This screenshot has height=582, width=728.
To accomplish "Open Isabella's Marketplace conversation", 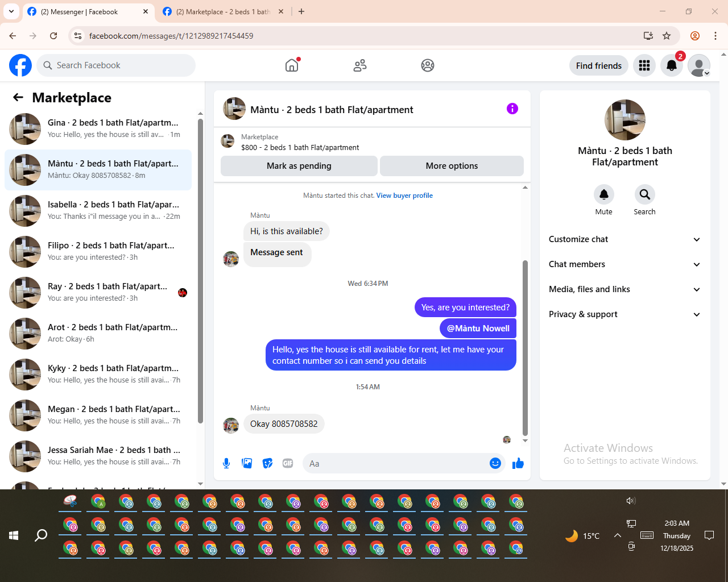I will pyautogui.click(x=98, y=211).
